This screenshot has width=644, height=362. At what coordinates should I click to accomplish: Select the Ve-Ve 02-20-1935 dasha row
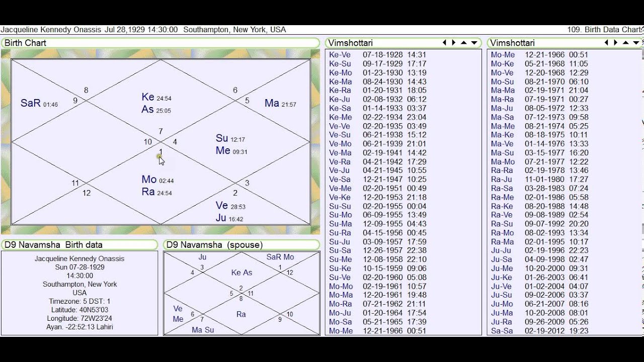pyautogui.click(x=378, y=126)
